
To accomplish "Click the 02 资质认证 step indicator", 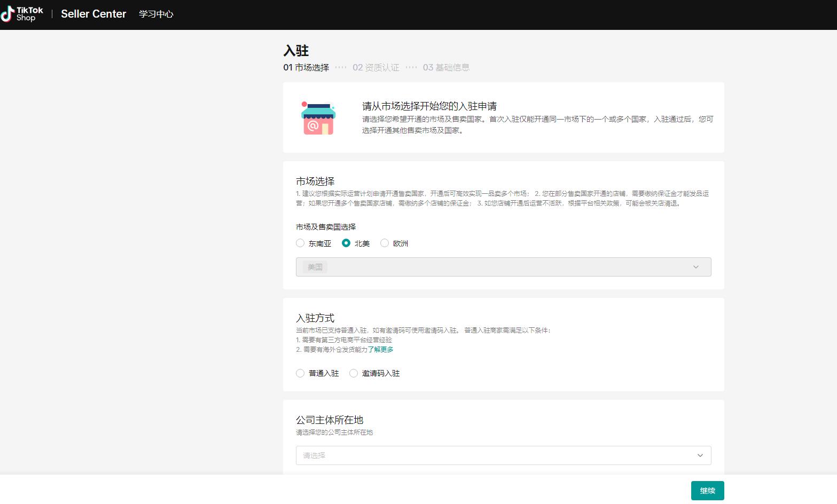I will coord(376,67).
